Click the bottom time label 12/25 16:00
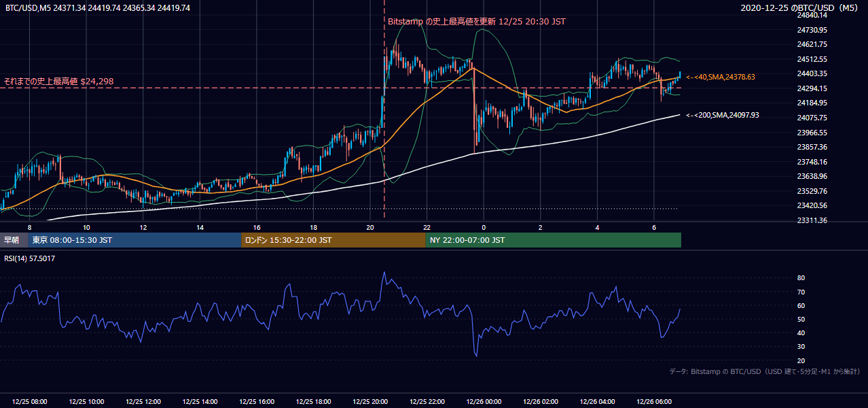 (x=257, y=402)
